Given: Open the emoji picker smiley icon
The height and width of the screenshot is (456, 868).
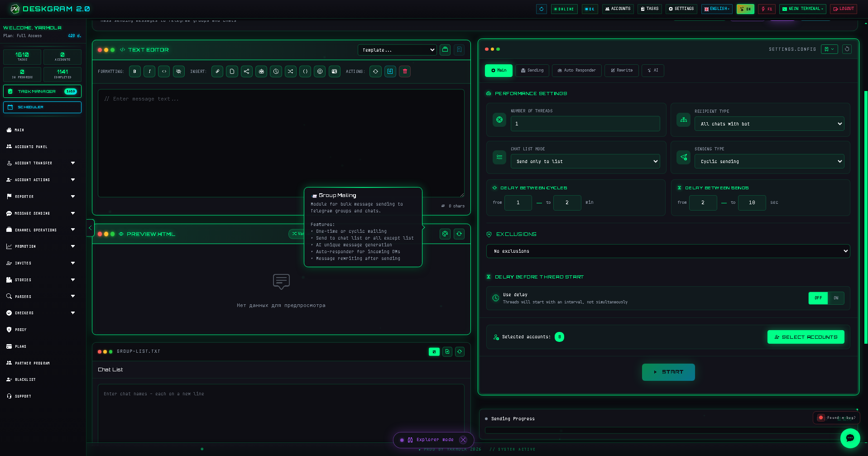Looking at the screenshot, I should click(x=320, y=72).
